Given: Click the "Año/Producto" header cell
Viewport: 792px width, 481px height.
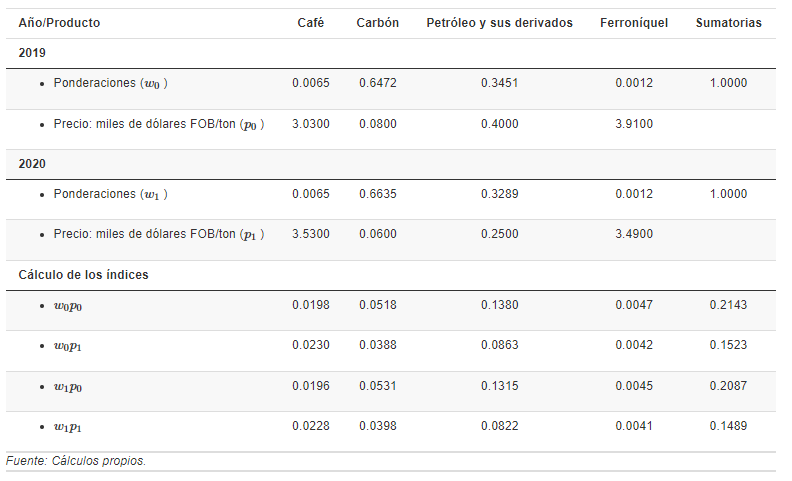Looking at the screenshot, I should [x=59, y=23].
